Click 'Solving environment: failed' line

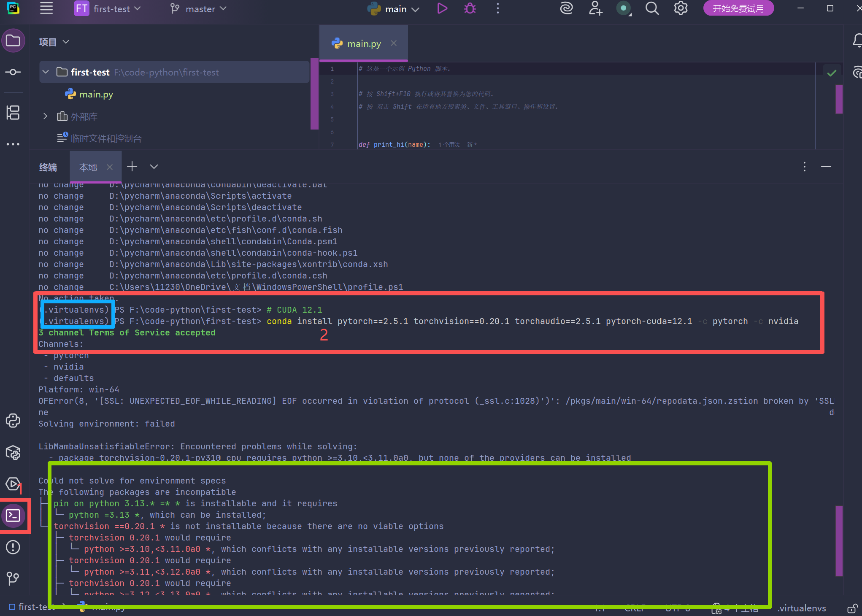107,424
